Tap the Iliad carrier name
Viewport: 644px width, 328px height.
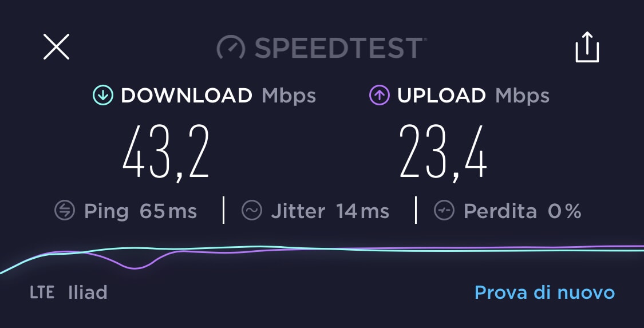coord(88,293)
